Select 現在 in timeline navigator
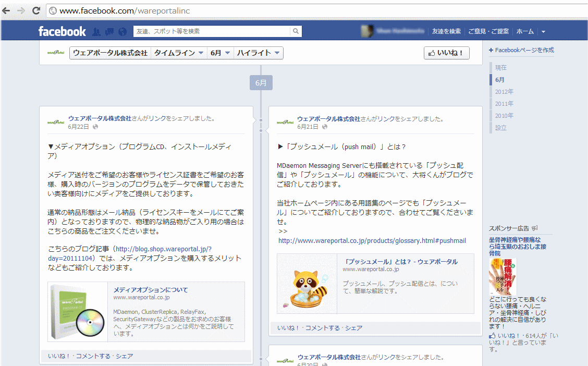Viewport: 588px width, 366px height. pyautogui.click(x=500, y=67)
